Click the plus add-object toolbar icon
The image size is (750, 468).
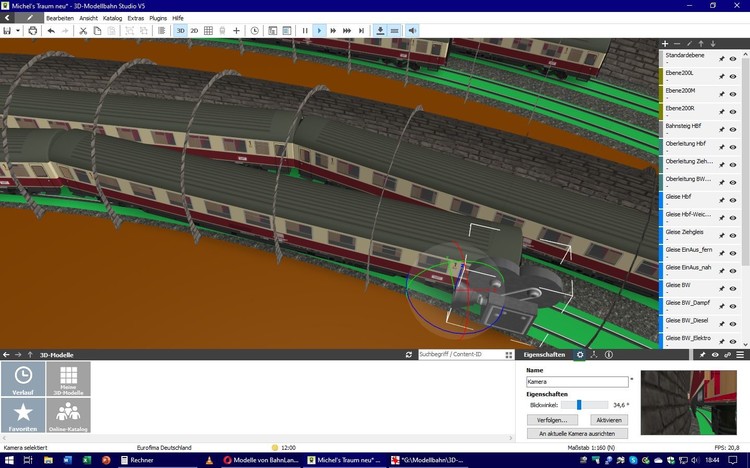[236, 31]
